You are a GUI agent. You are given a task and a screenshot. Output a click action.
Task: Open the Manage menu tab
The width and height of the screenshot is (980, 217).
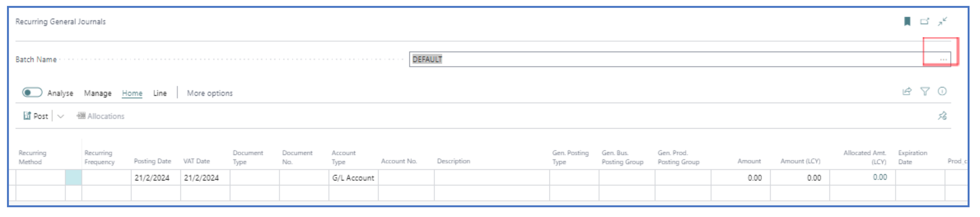(x=98, y=93)
